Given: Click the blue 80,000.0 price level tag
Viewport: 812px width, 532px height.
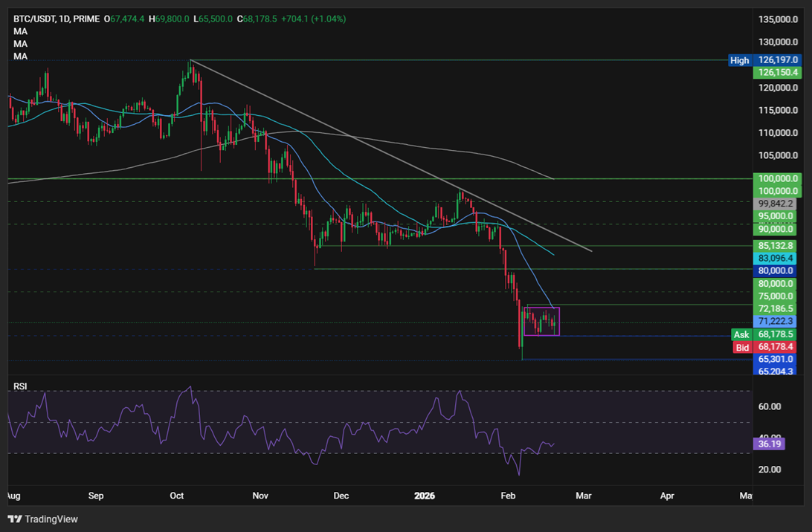Looking at the screenshot, I should click(x=774, y=270).
